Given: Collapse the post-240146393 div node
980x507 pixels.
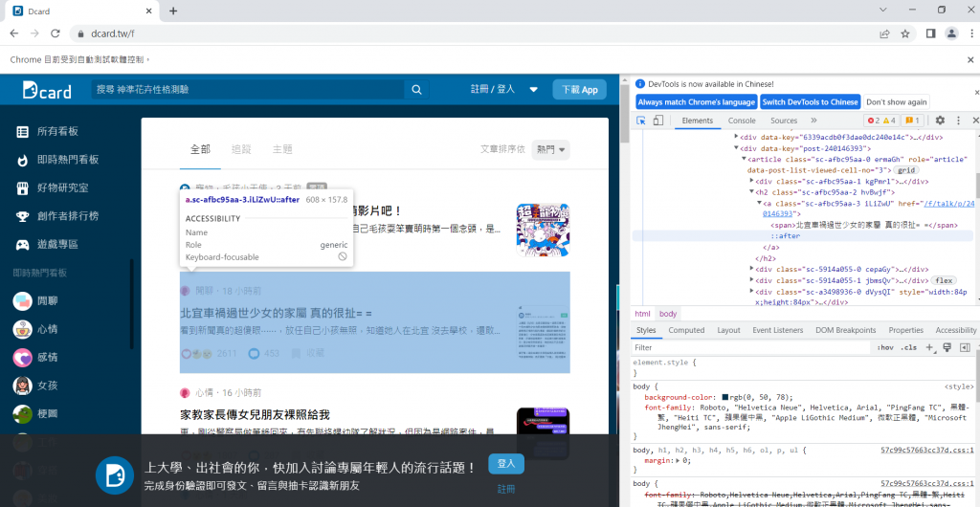Looking at the screenshot, I should pyautogui.click(x=737, y=148).
